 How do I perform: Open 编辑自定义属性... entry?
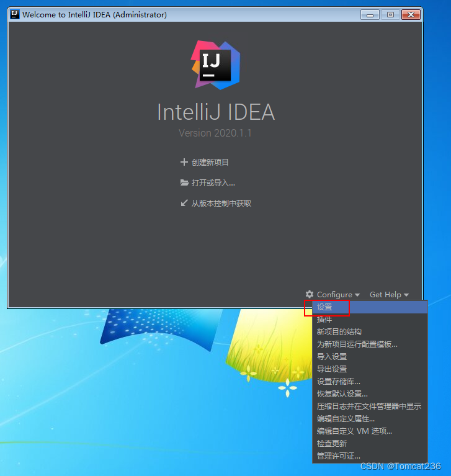370,419
